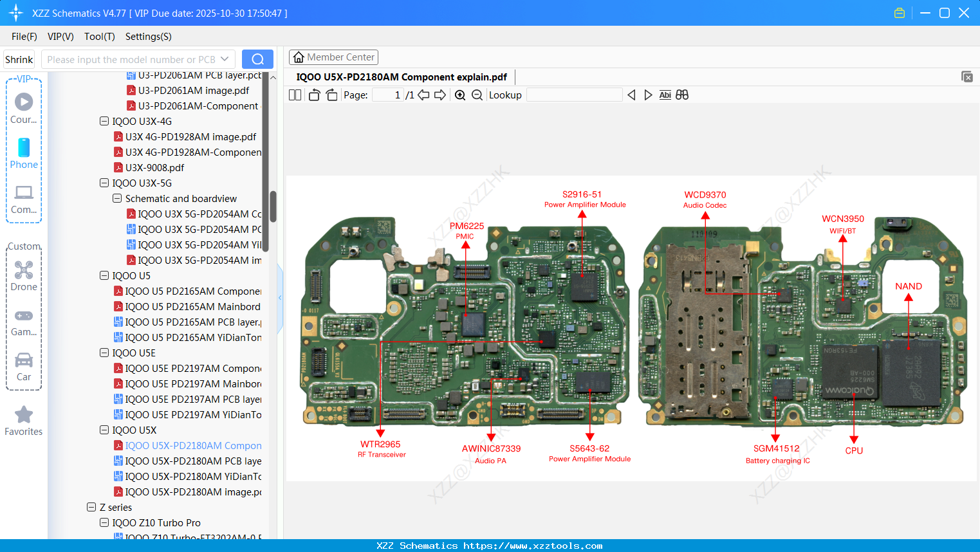
Task: Start search with the blue magnifier button
Action: tap(257, 59)
